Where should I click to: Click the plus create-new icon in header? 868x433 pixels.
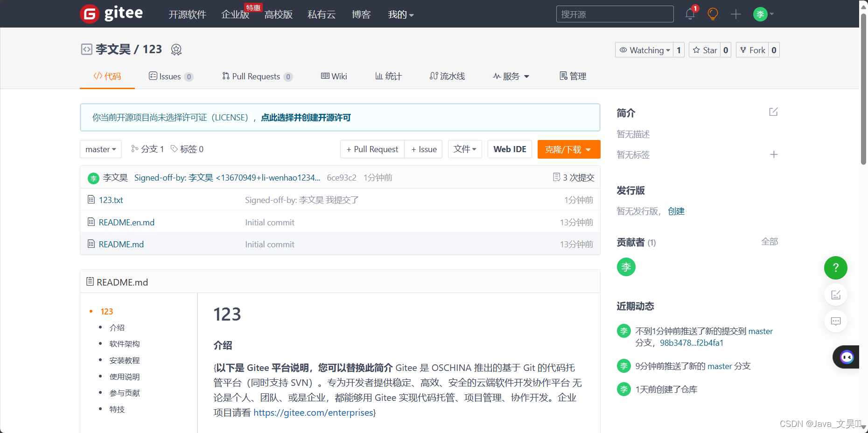pyautogui.click(x=736, y=14)
